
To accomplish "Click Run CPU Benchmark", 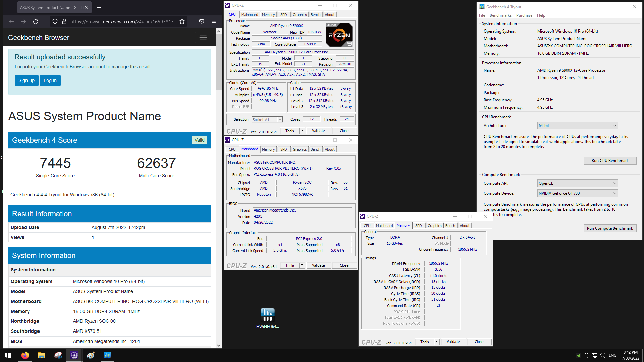I will (610, 161).
